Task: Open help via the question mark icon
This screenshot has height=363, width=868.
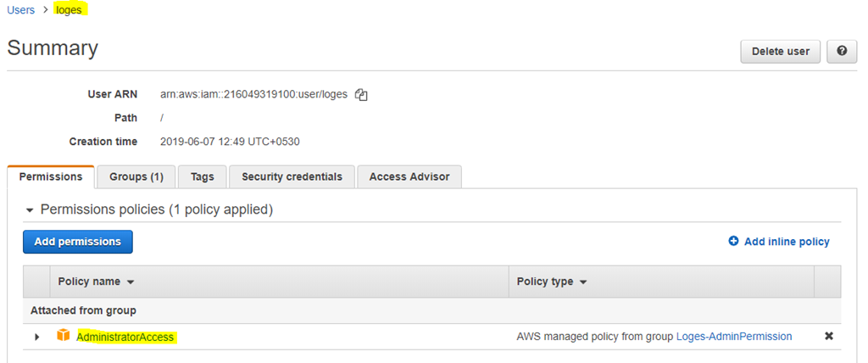Action: point(842,52)
